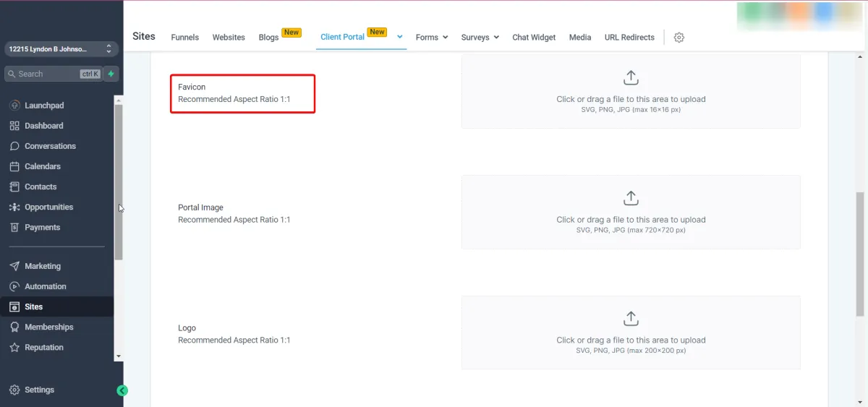Select the Client Portal tab
868x407 pixels.
pyautogui.click(x=342, y=37)
